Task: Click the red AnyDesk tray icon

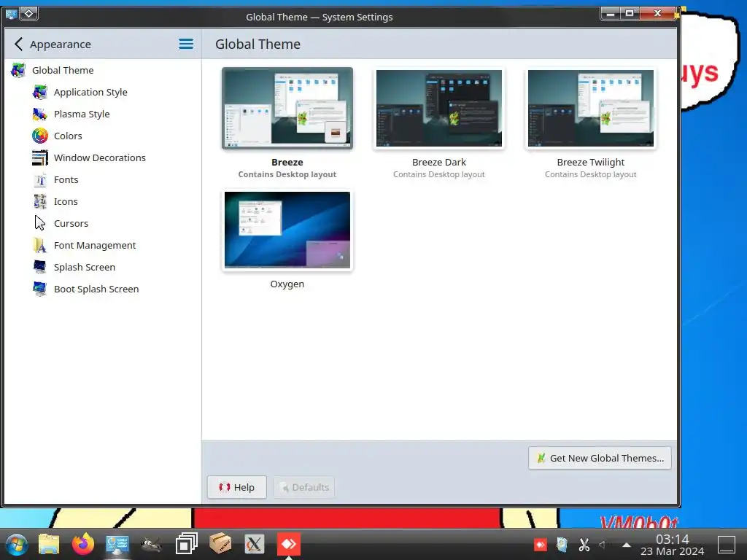Action: point(541,544)
